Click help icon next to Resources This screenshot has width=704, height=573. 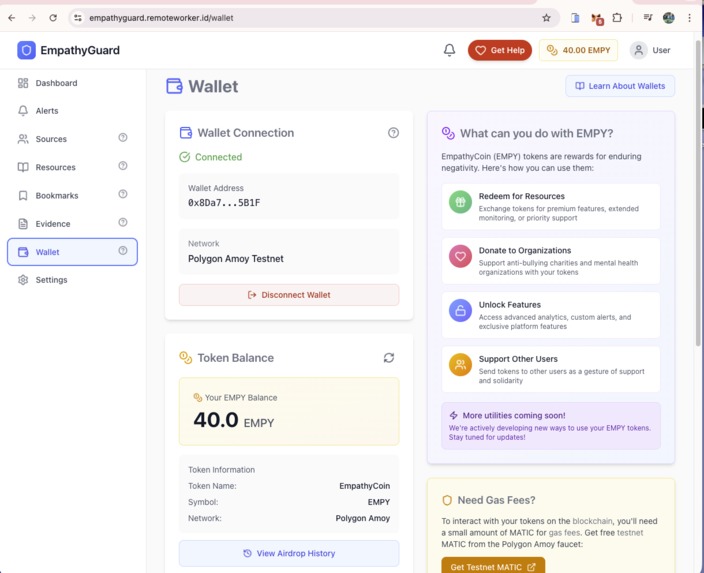pyautogui.click(x=123, y=166)
